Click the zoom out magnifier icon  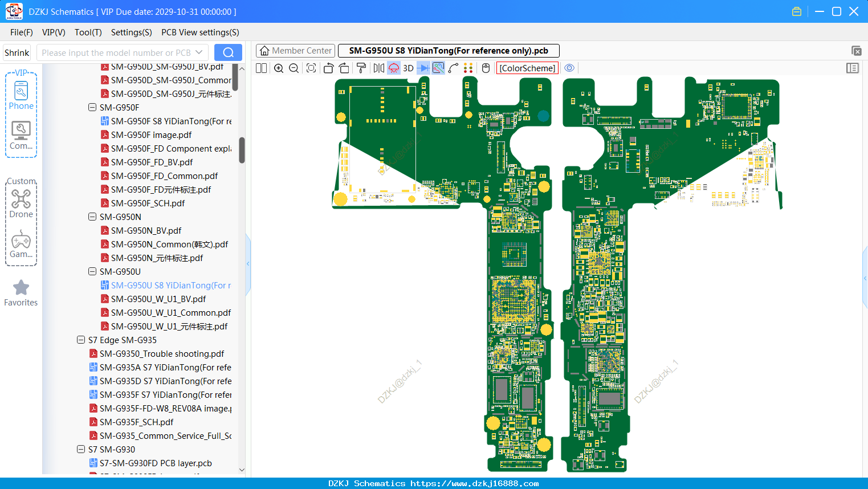294,68
